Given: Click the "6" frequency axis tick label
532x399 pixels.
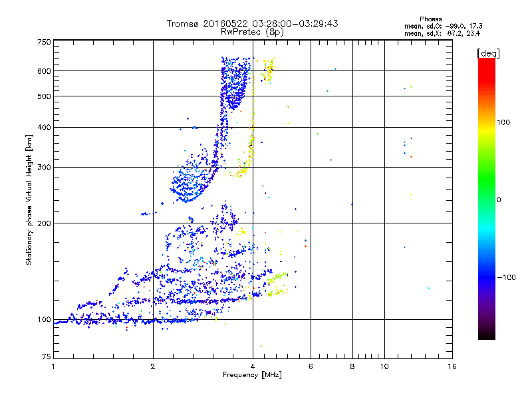Looking at the screenshot, I should (x=311, y=366).
